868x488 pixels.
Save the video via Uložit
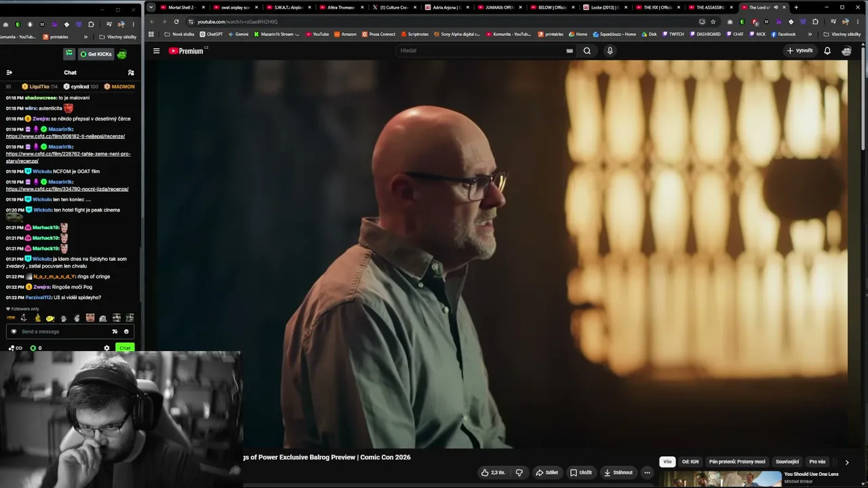580,472
